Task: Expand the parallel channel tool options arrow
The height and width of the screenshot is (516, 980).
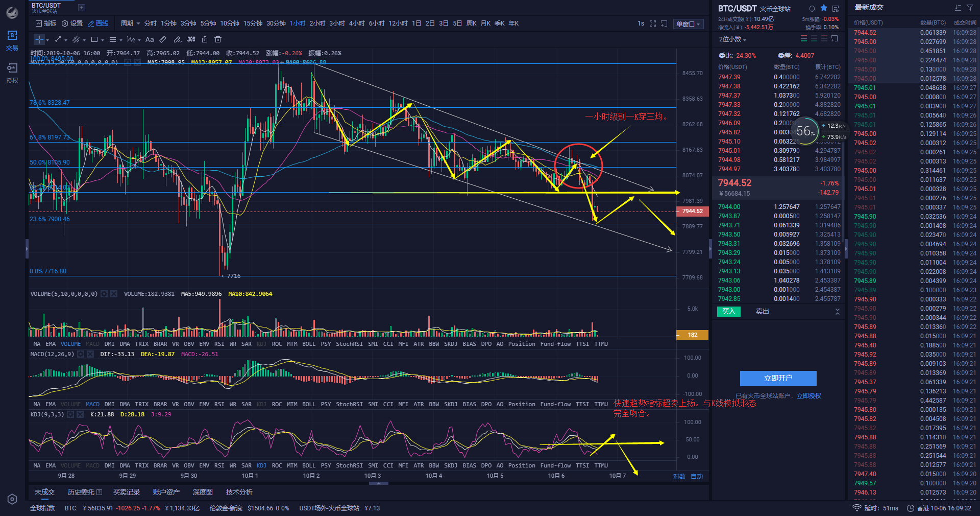Action: coord(84,40)
